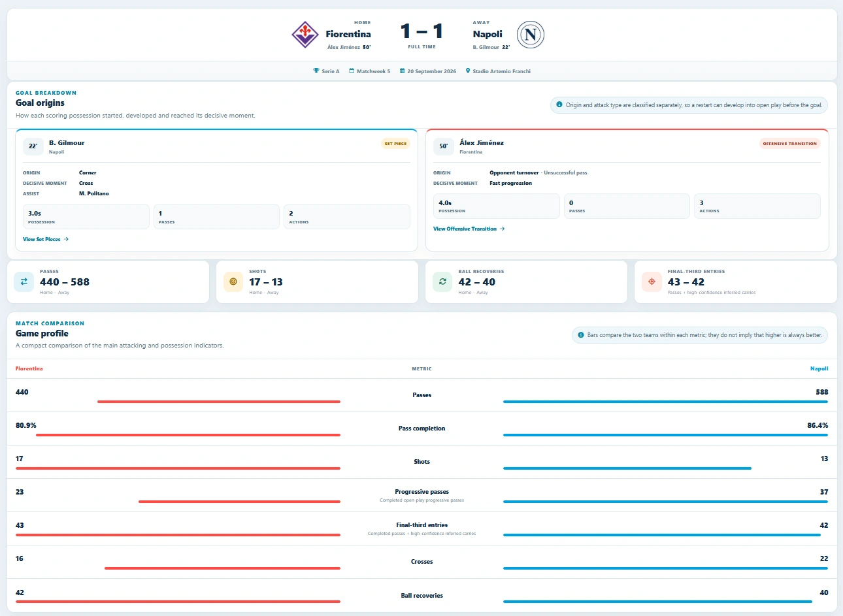Screen dimensions: 843x616
Task: Click the SET PIECE badge on Gilmour's goal
Action: [395, 144]
